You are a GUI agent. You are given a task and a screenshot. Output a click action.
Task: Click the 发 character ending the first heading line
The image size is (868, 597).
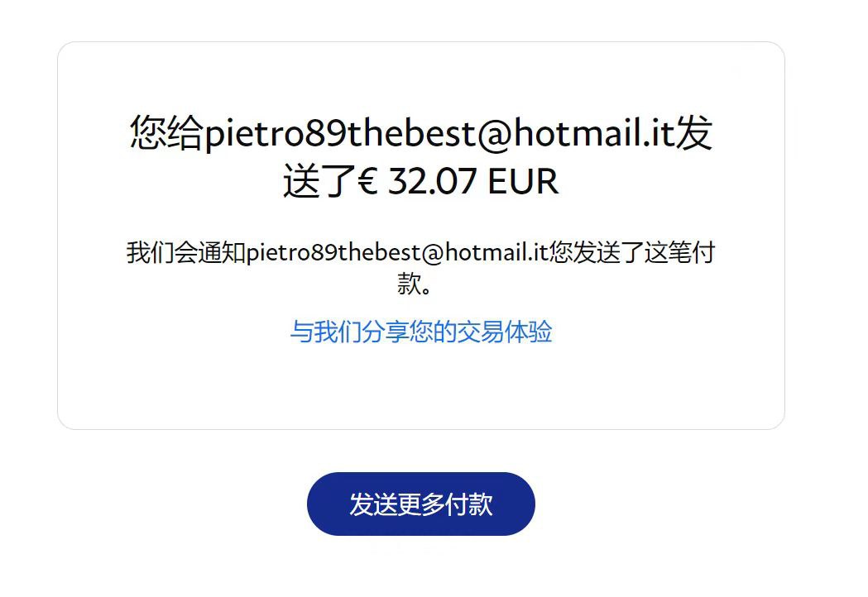click(693, 133)
